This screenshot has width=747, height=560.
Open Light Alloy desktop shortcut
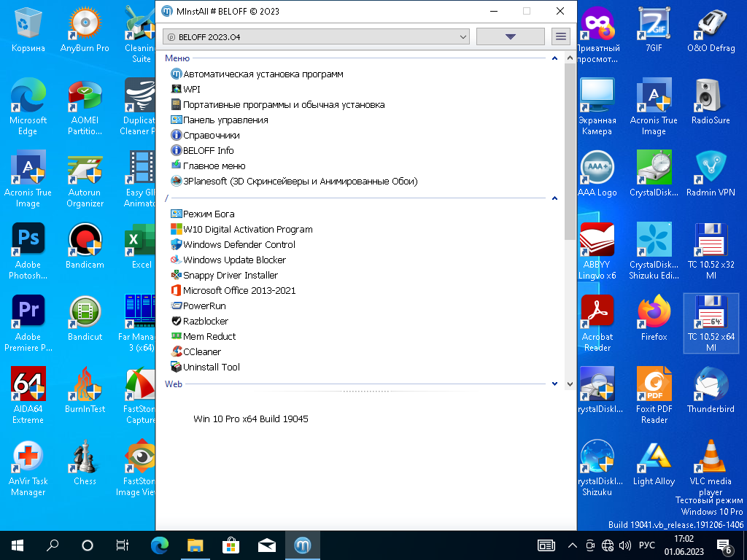(x=654, y=463)
